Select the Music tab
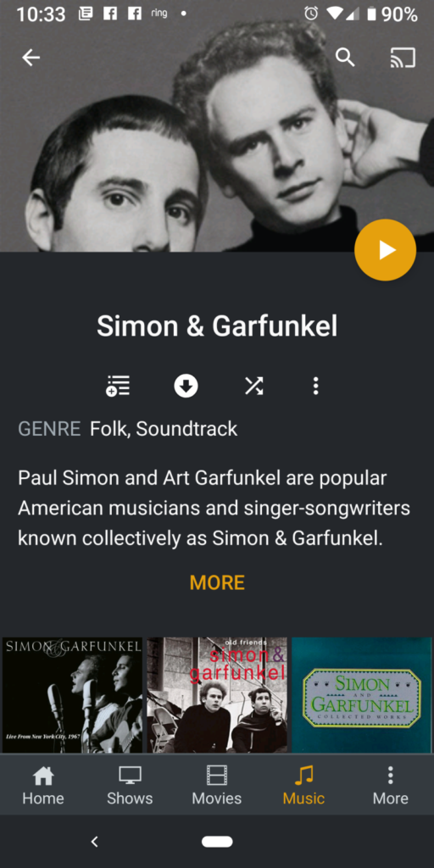This screenshot has height=868, width=434. (x=304, y=785)
